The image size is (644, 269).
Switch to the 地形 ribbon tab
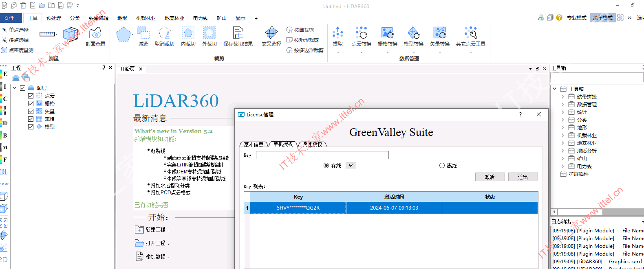[122, 18]
